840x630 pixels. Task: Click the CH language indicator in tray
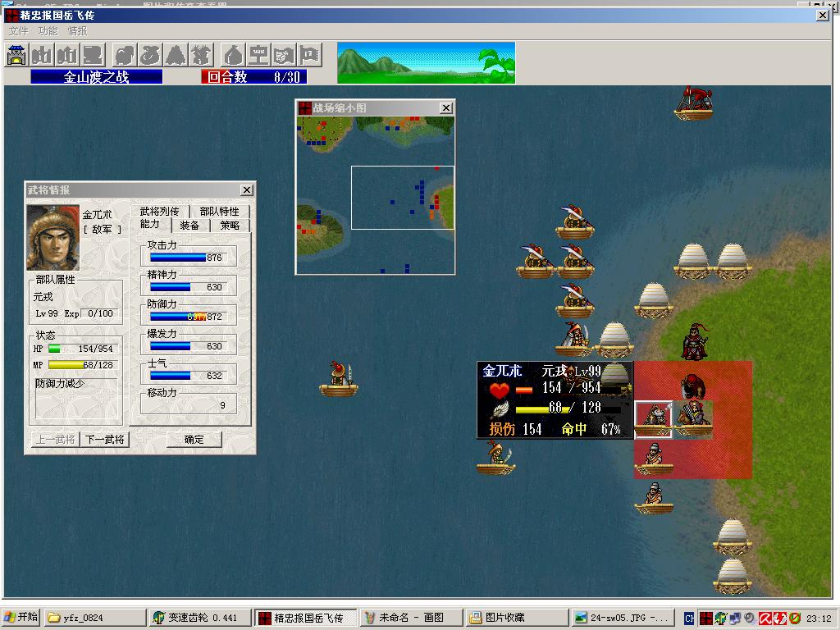(689, 619)
